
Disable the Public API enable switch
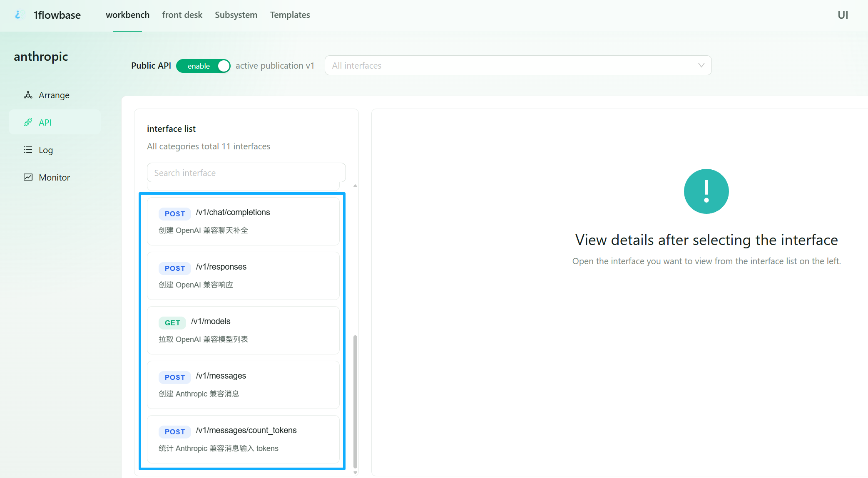pyautogui.click(x=203, y=66)
